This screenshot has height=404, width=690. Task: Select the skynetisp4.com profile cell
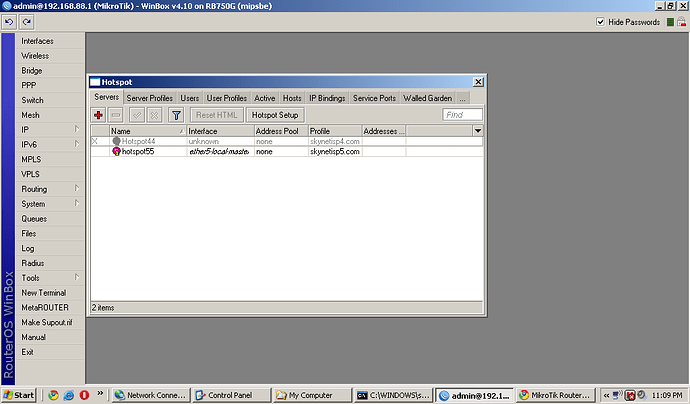335,141
